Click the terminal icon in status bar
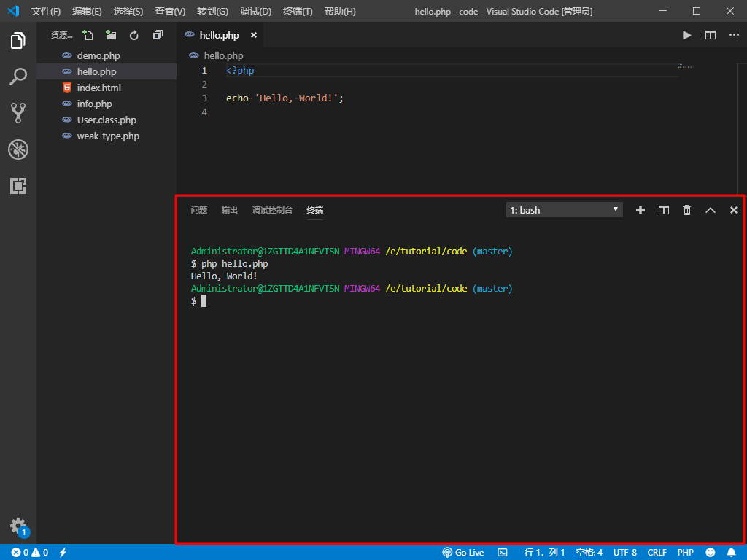 (x=503, y=553)
